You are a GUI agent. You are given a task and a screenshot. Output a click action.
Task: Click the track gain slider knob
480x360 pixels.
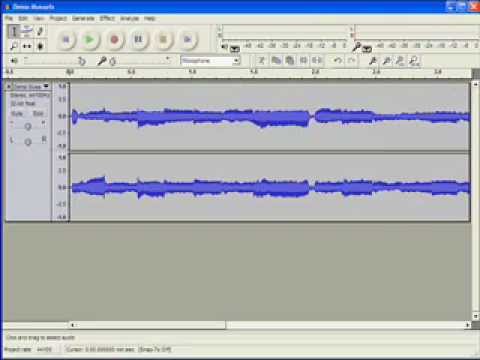click(28, 126)
